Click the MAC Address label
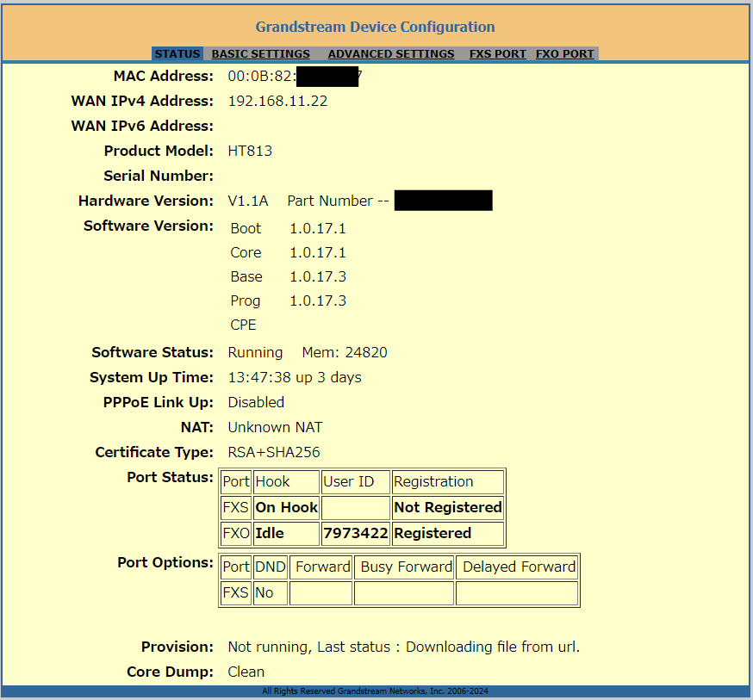Image resolution: width=753 pixels, height=700 pixels. click(164, 77)
